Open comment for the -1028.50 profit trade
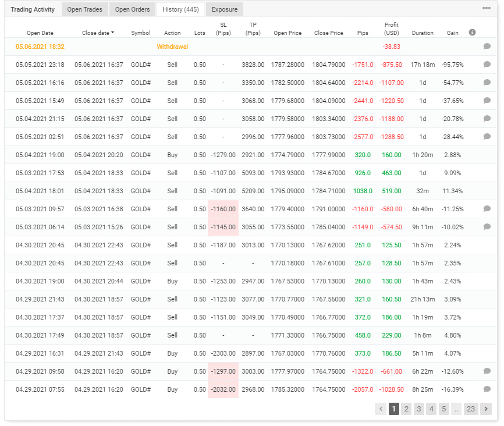Screen dimensions: 504x426 click(x=487, y=389)
